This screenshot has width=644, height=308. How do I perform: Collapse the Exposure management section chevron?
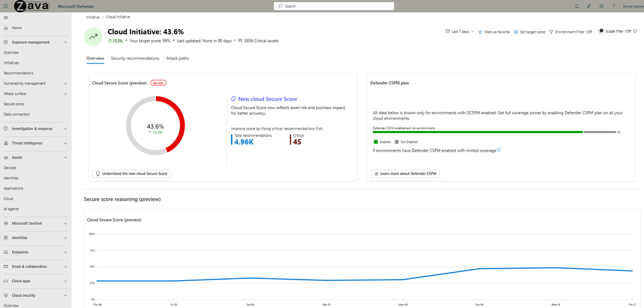(66, 43)
